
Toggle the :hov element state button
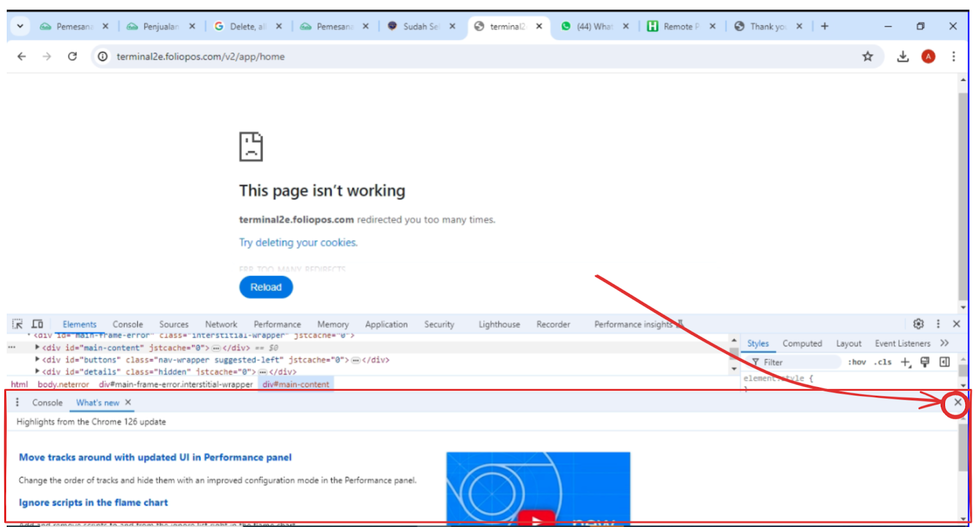[x=857, y=362]
